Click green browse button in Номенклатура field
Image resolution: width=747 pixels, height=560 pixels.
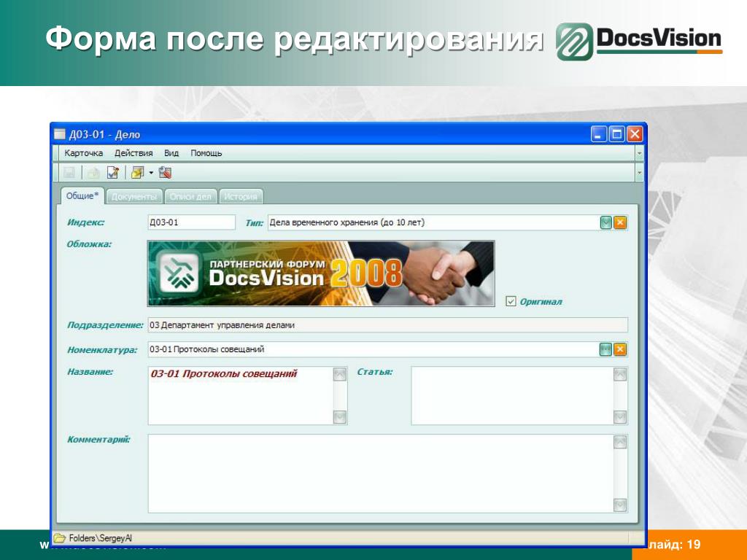pyautogui.click(x=605, y=349)
